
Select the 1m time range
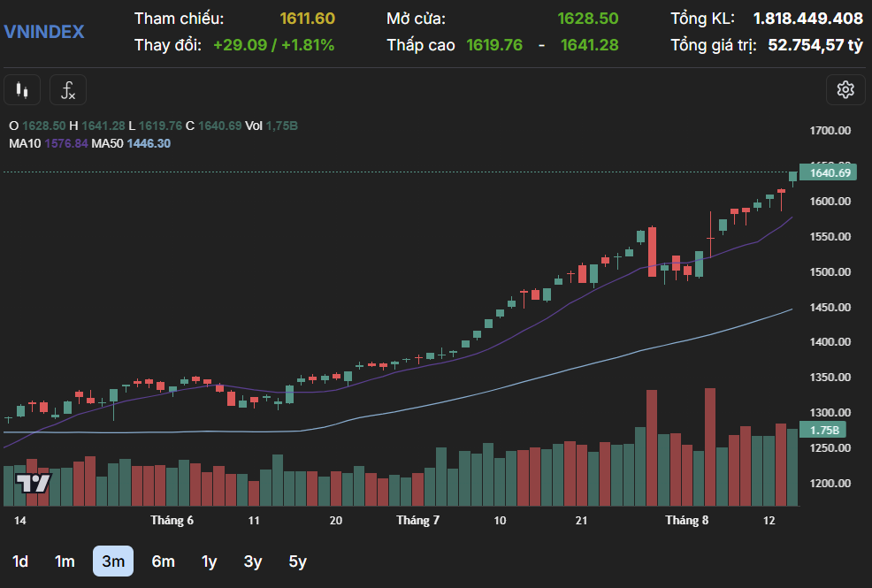[x=65, y=561]
